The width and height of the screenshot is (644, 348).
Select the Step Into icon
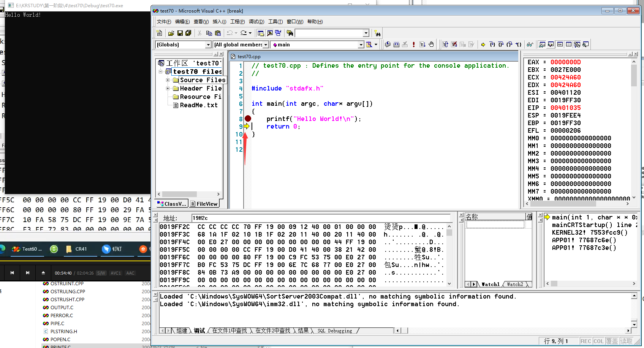click(492, 44)
